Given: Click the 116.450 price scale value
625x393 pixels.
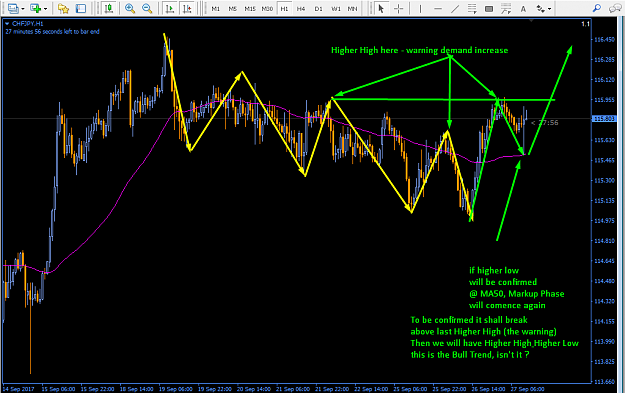Looking at the screenshot, I should point(604,39).
